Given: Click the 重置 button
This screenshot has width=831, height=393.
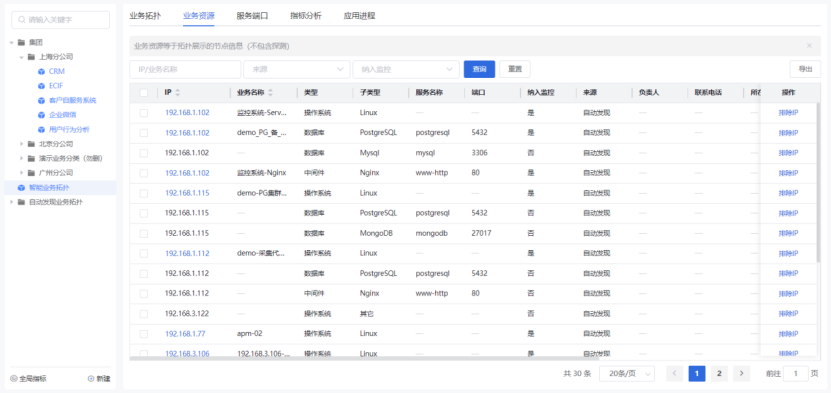Looking at the screenshot, I should [515, 69].
